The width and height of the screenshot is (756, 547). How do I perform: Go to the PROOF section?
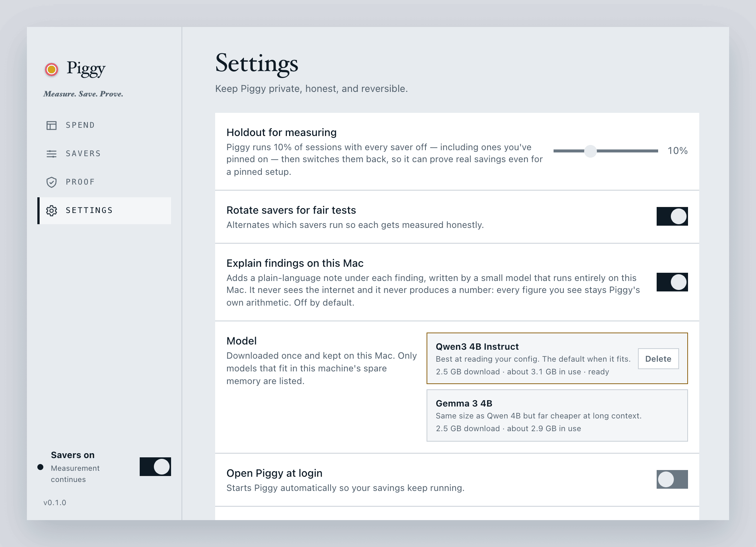pyautogui.click(x=104, y=182)
